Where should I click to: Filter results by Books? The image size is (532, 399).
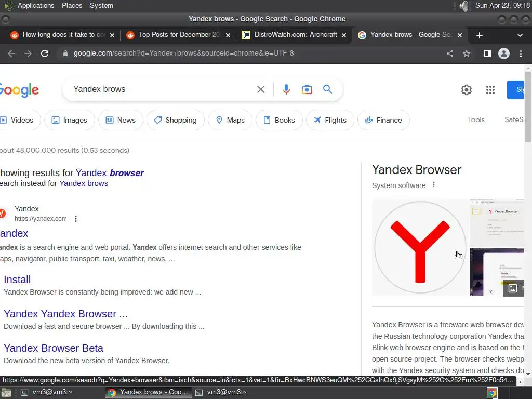[279, 120]
